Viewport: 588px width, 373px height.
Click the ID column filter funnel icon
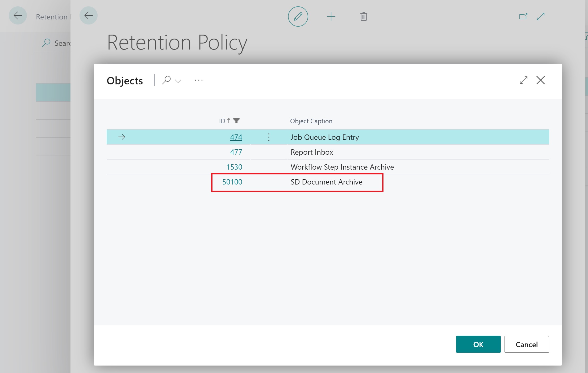coord(236,121)
